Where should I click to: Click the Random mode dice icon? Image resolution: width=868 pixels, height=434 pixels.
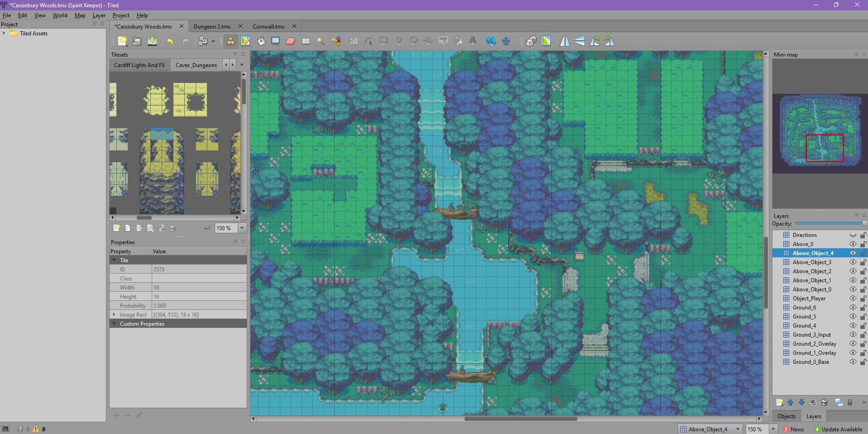[x=531, y=41]
